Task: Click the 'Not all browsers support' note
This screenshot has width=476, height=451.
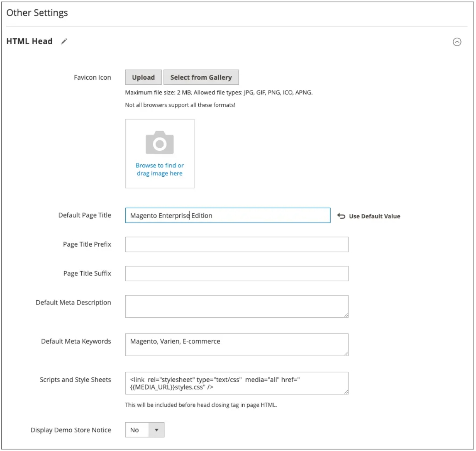Action: [180, 105]
